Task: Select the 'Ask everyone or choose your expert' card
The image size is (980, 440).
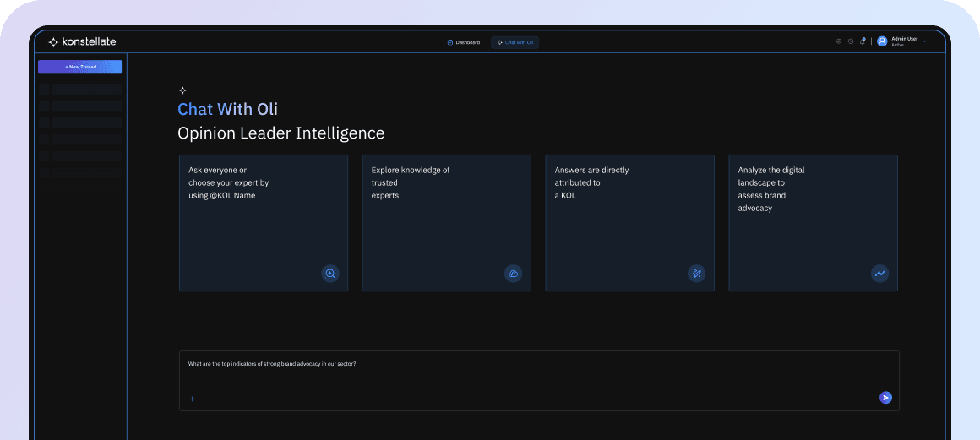Action: tap(264, 223)
